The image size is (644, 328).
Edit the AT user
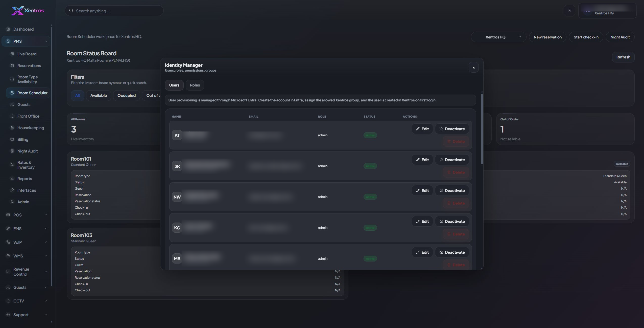tap(422, 129)
